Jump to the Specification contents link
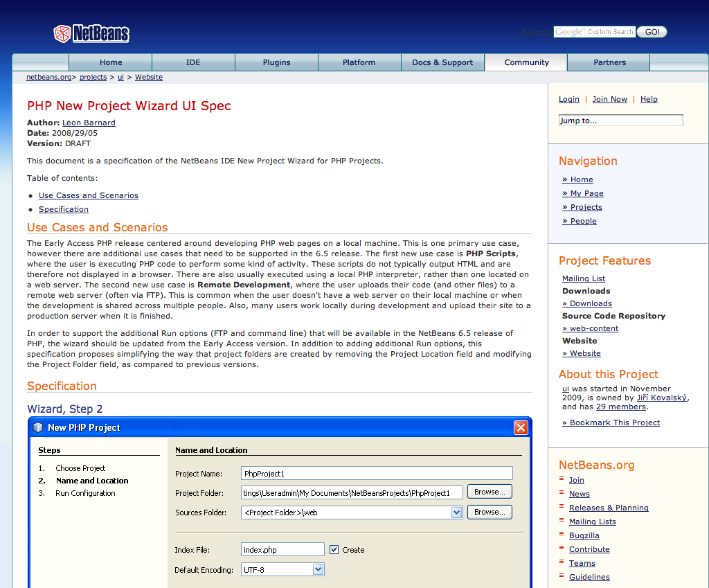The height and width of the screenshot is (588, 709). tap(64, 209)
